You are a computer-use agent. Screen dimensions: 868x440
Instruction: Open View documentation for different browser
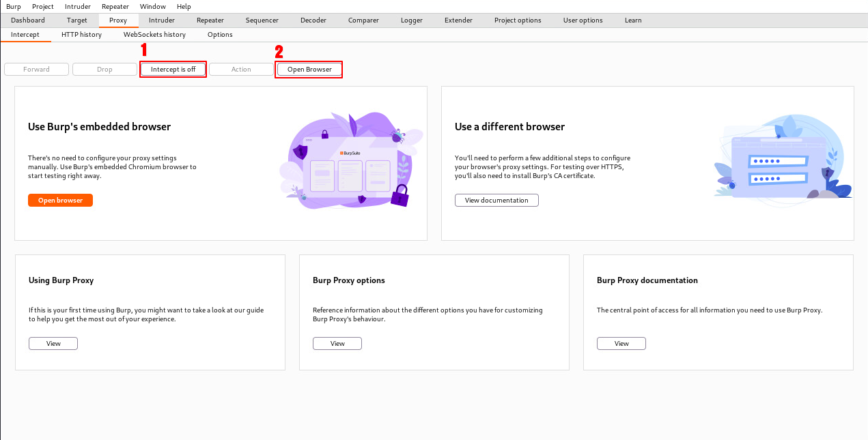[x=496, y=200]
